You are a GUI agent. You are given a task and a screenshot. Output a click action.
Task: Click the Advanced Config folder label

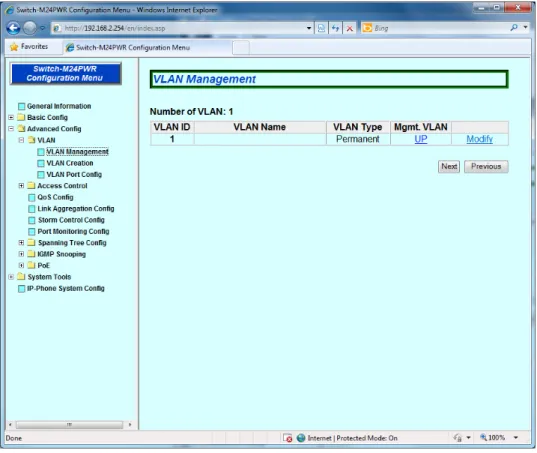[x=54, y=129]
